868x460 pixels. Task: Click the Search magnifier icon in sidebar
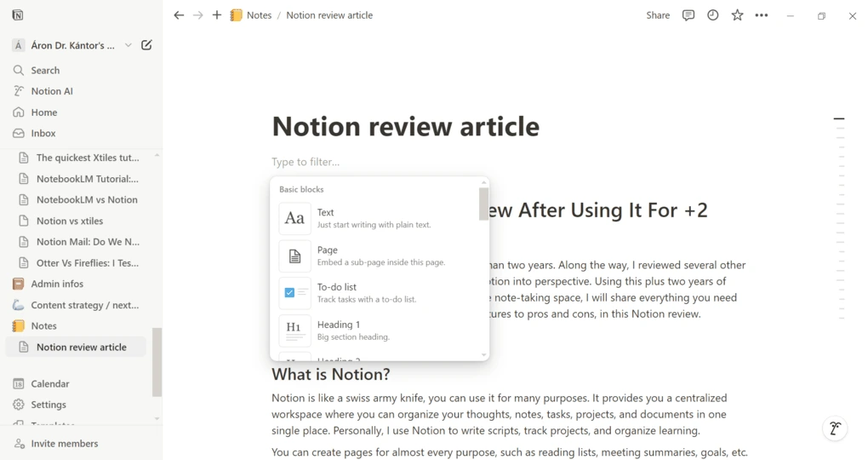coord(18,71)
